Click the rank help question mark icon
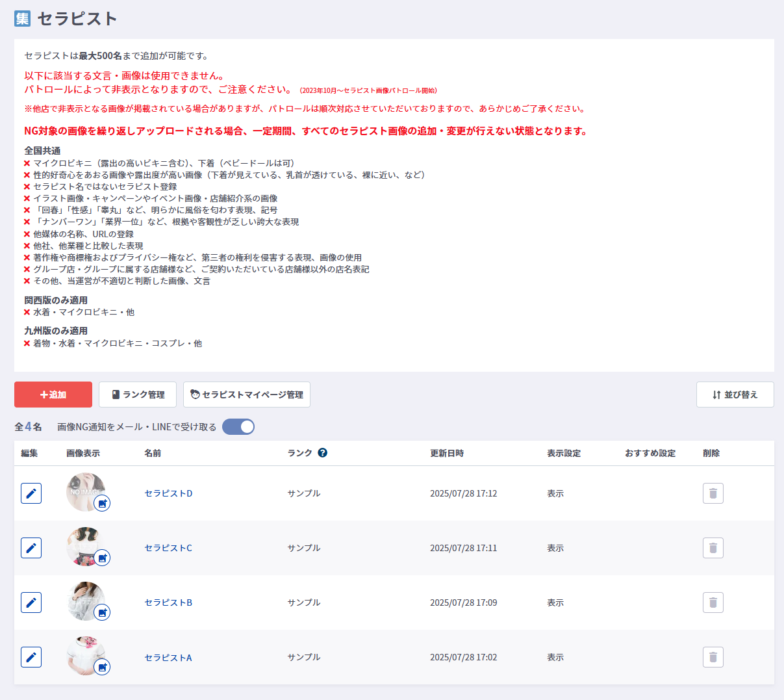784x700 pixels. coord(322,453)
